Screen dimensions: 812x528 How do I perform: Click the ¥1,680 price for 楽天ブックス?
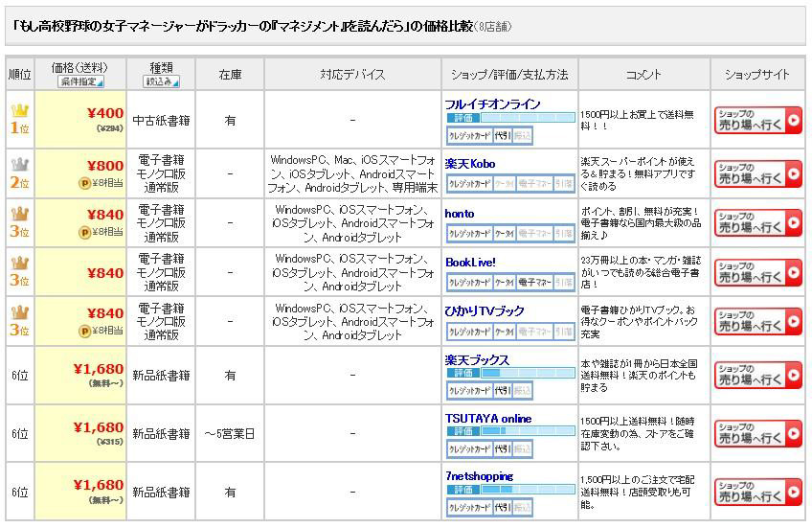click(x=99, y=369)
